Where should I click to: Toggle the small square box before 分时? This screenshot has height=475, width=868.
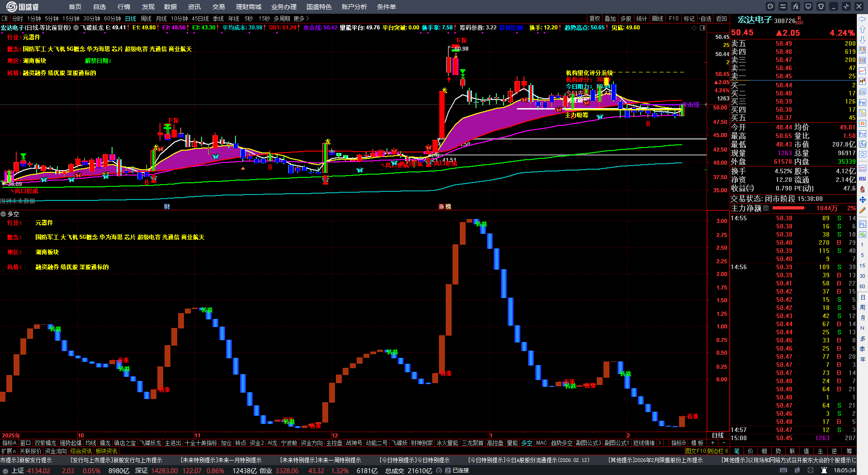[5, 19]
